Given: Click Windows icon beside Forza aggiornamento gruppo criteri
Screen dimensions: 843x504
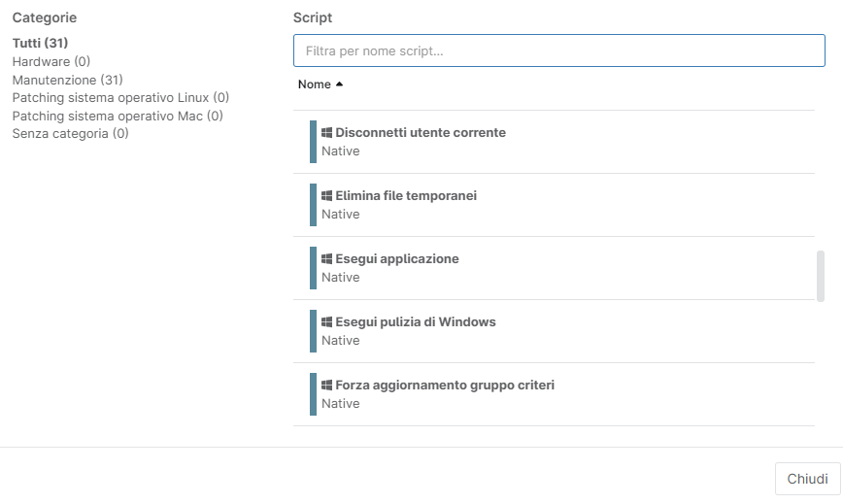Looking at the screenshot, I should pyautogui.click(x=326, y=386).
